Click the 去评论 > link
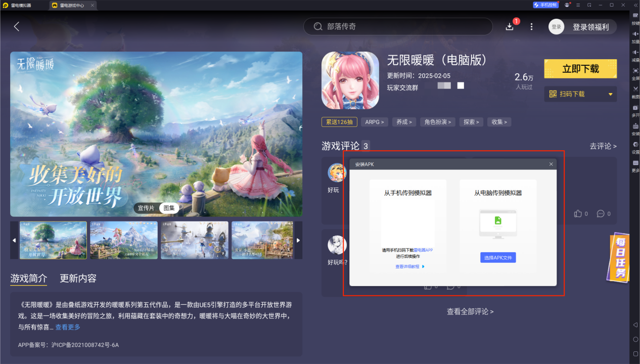 603,146
